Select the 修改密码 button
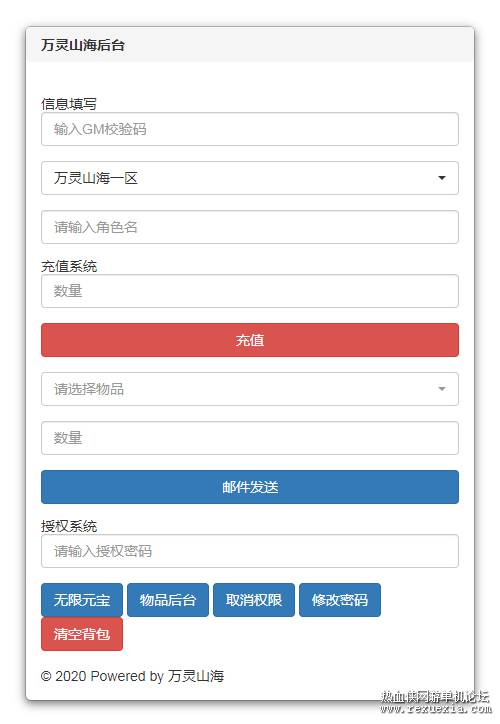500x724 pixels. [340, 600]
